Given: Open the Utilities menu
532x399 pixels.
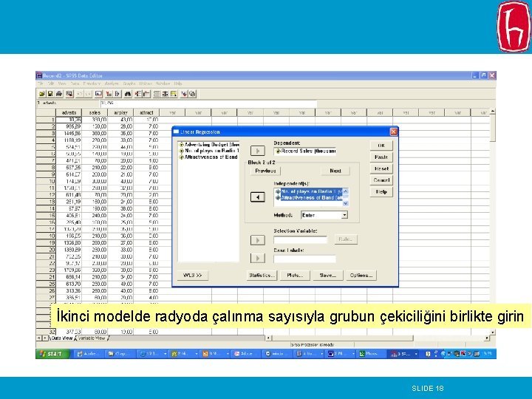Looking at the screenshot, I should pyautogui.click(x=146, y=83).
